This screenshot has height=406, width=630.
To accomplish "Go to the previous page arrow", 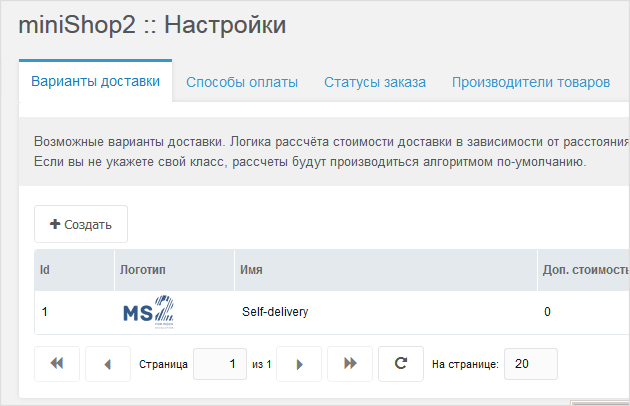I will tap(108, 364).
